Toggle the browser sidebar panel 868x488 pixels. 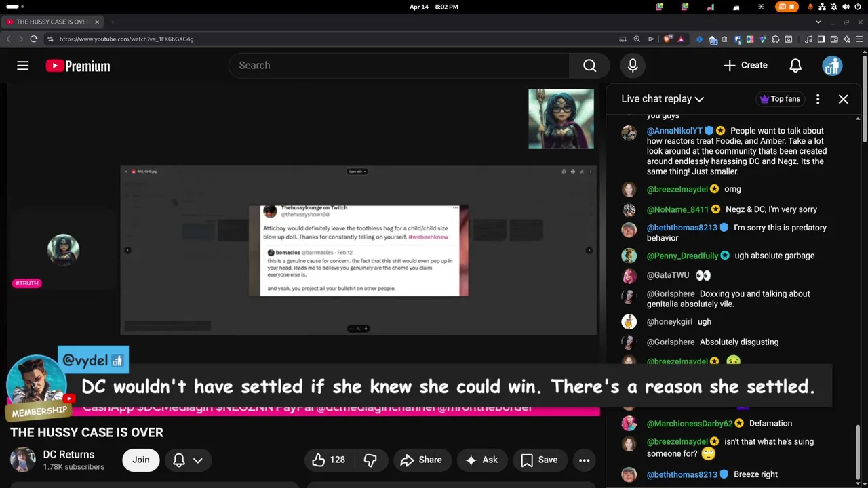(821, 39)
